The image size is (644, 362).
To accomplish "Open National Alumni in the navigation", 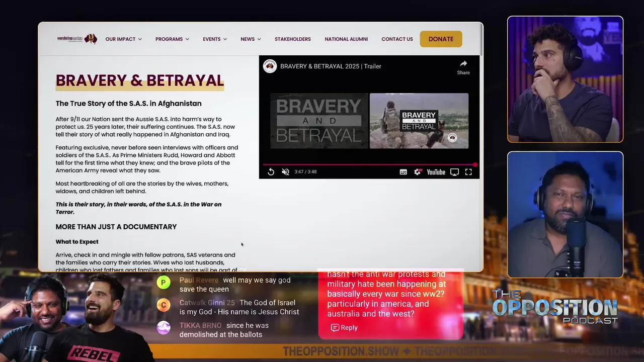I will [346, 39].
